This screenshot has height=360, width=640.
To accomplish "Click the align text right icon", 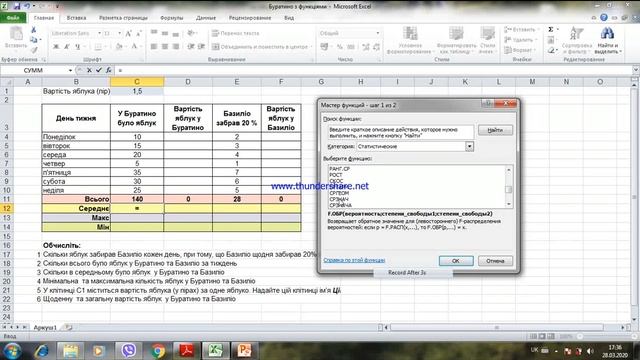I will (x=176, y=47).
